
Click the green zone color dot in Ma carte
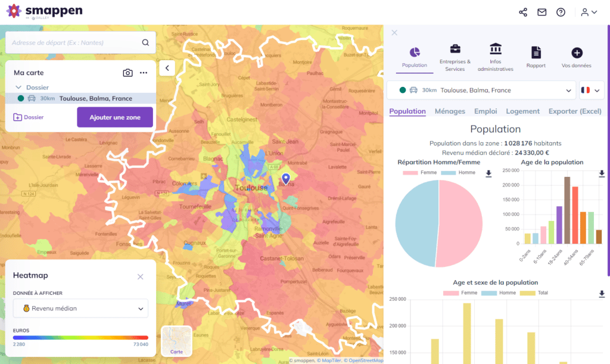[x=21, y=98]
